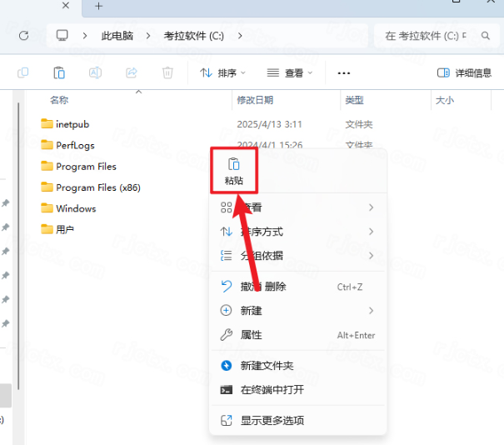Select 属性 from the context menu
Image resolution: width=504 pixels, height=445 pixels.
tap(251, 335)
